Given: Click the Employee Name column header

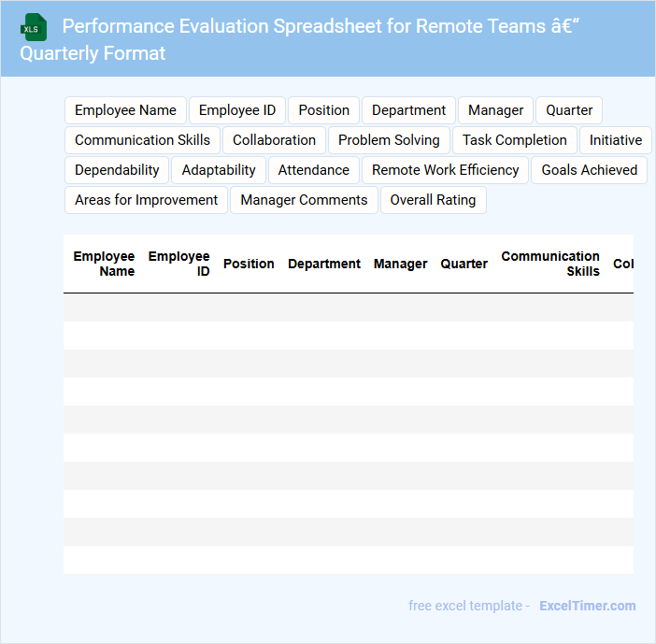Looking at the screenshot, I should [104, 264].
